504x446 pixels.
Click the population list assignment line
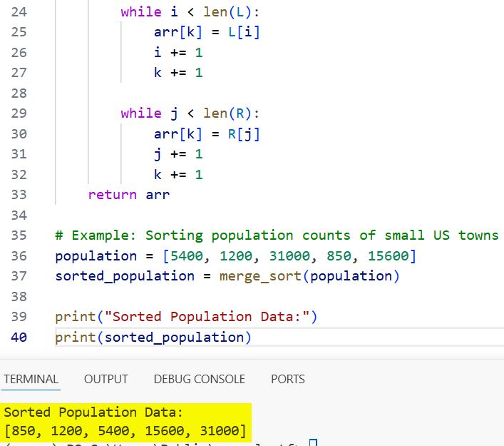pyautogui.click(x=236, y=256)
